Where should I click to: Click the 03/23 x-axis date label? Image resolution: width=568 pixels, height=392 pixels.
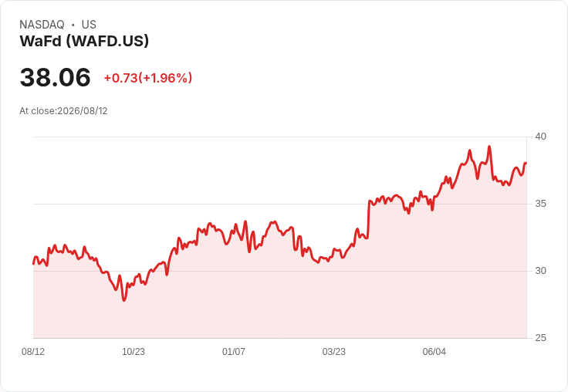tap(334, 351)
